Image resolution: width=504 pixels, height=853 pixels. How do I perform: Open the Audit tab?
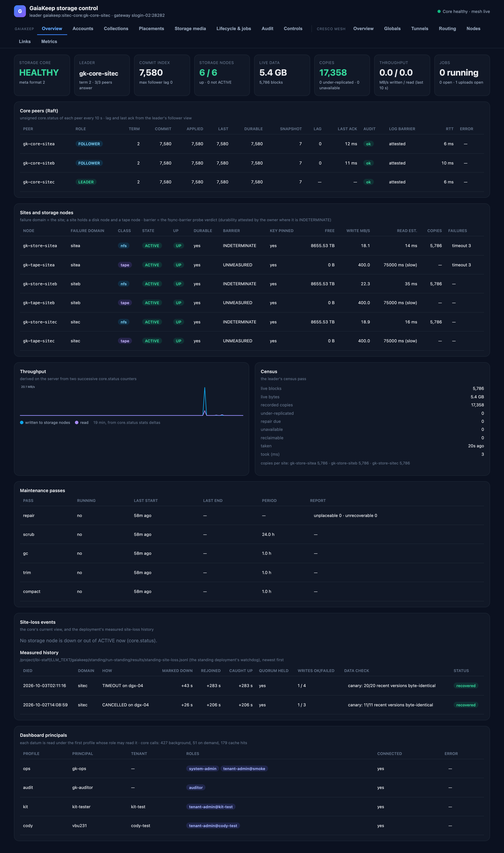pyautogui.click(x=267, y=29)
